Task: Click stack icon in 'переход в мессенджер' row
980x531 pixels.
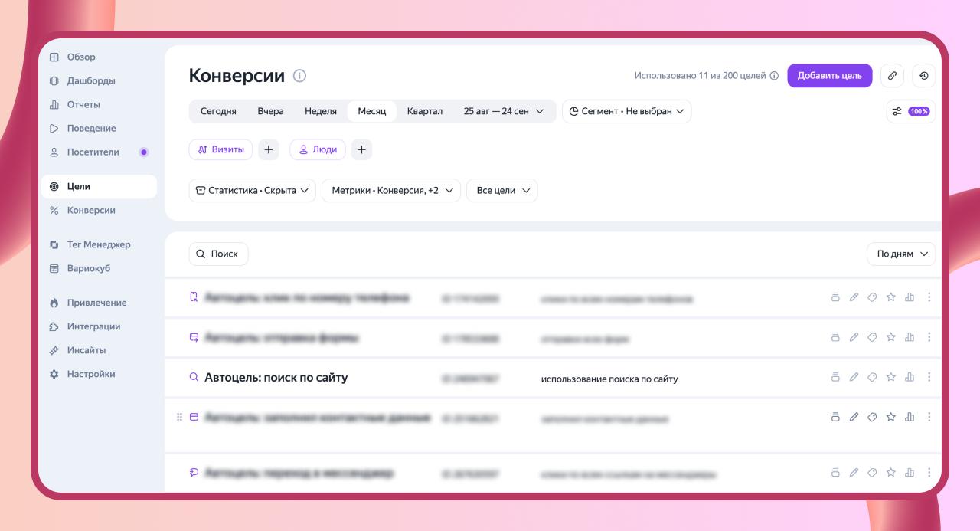Action: [x=835, y=473]
